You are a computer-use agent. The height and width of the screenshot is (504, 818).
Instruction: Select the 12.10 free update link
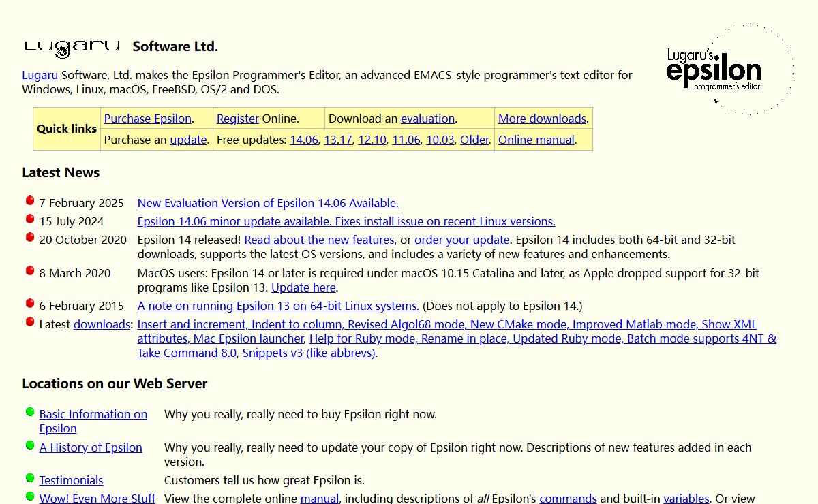pos(372,140)
